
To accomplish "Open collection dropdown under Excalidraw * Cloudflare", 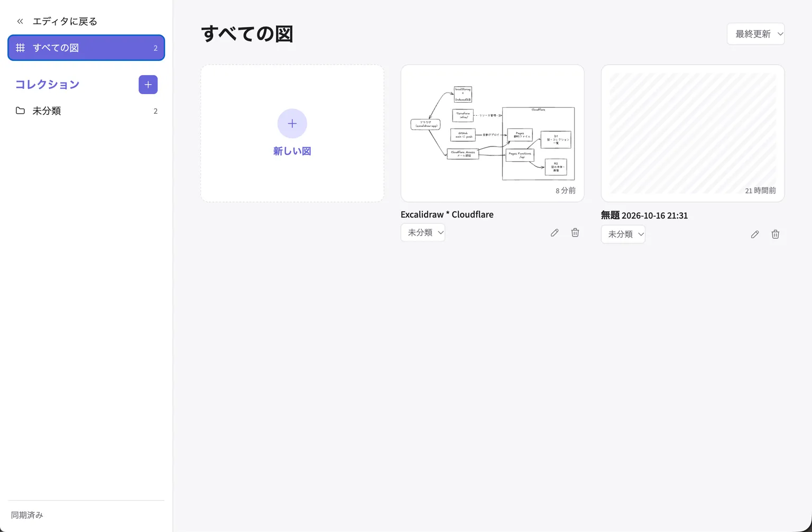I will 423,233.
